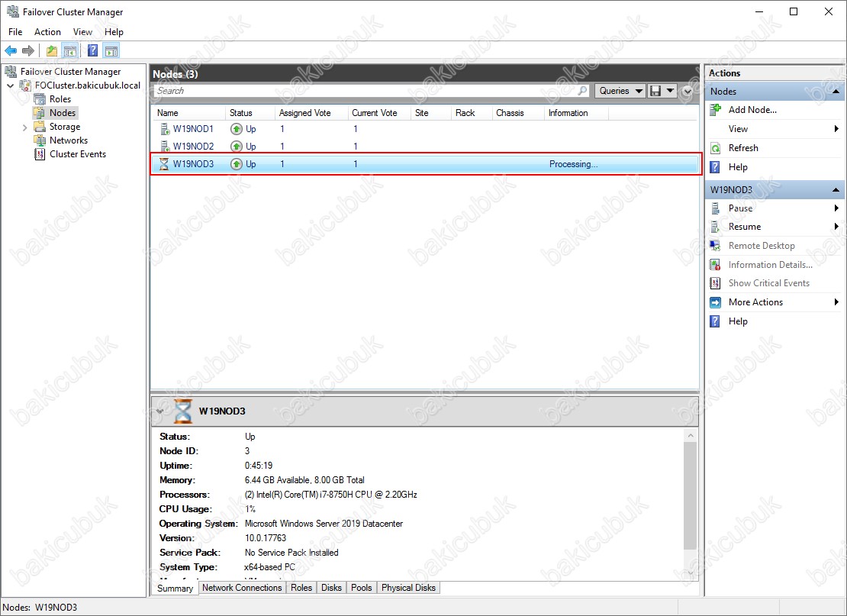Click the Site column header
Viewport: 847px width, 616px height.
[430, 113]
